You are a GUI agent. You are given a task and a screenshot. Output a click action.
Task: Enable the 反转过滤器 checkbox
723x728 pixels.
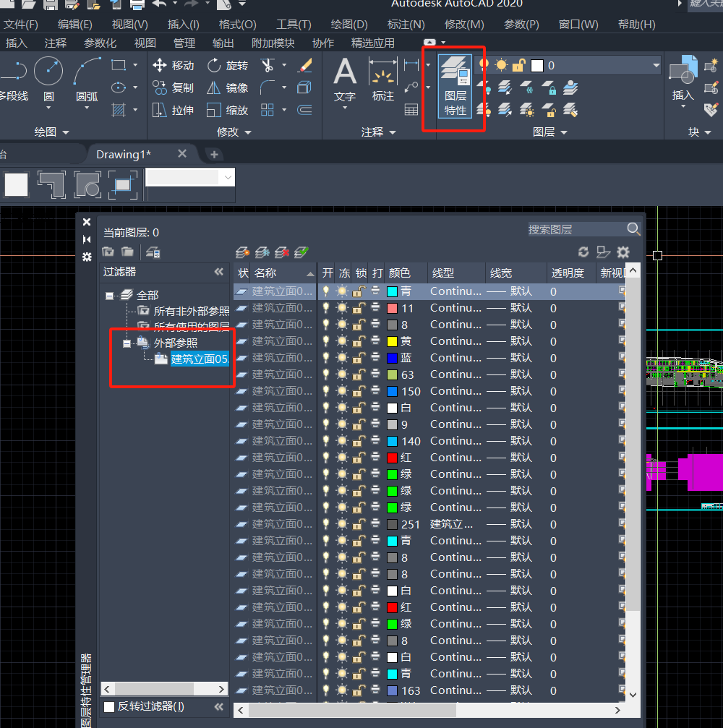coord(109,706)
